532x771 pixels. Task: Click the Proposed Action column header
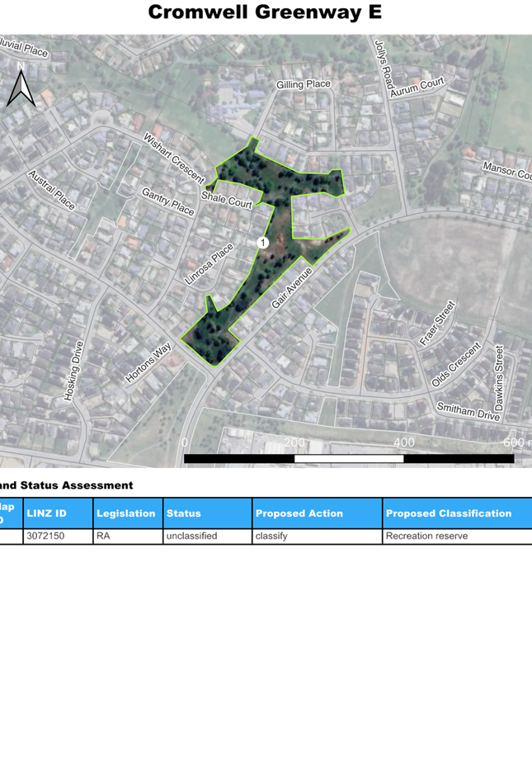point(317,513)
